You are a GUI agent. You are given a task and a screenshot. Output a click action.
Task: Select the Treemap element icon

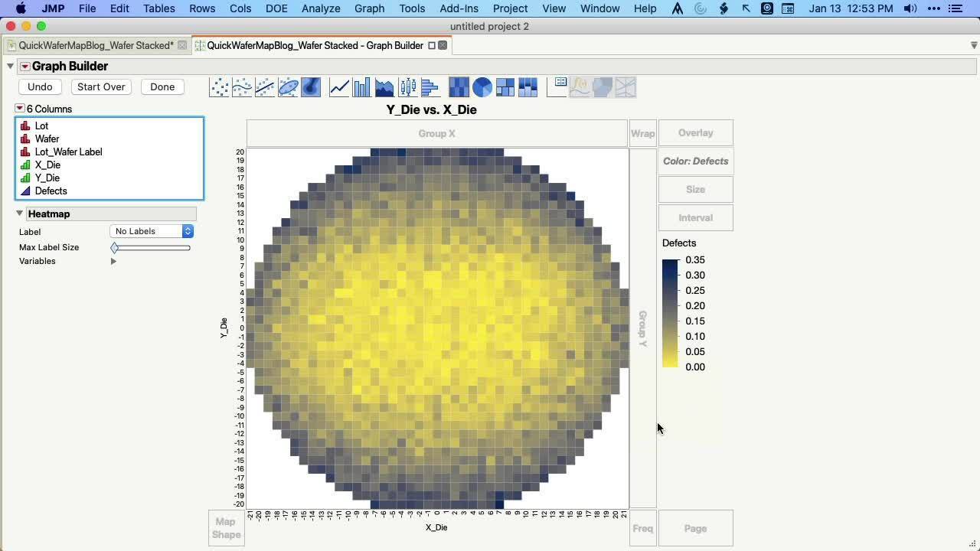[505, 87]
